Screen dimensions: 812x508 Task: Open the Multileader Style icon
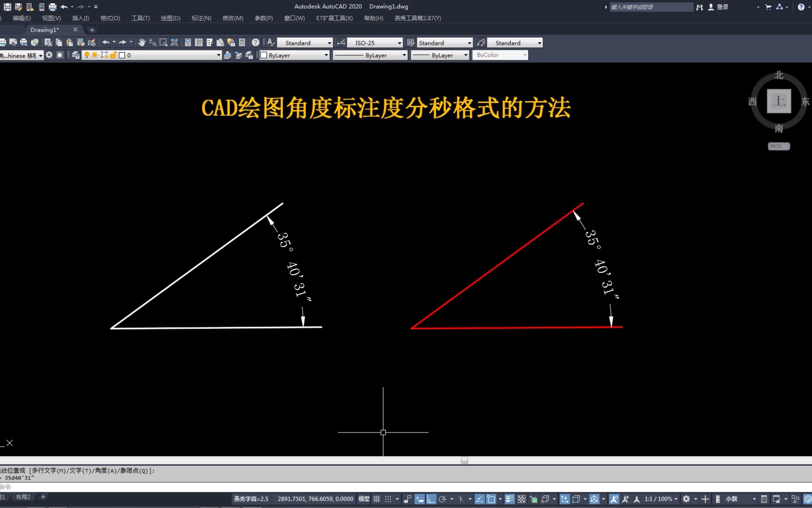pyautogui.click(x=481, y=42)
